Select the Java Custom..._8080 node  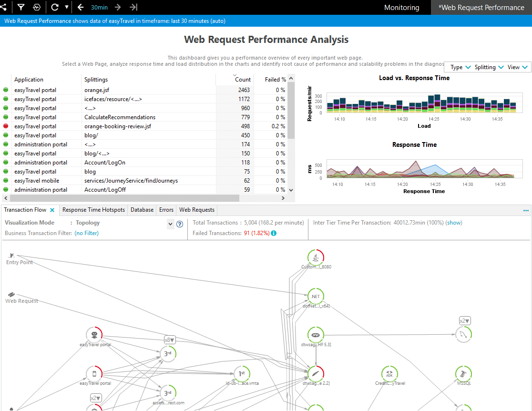(316, 257)
